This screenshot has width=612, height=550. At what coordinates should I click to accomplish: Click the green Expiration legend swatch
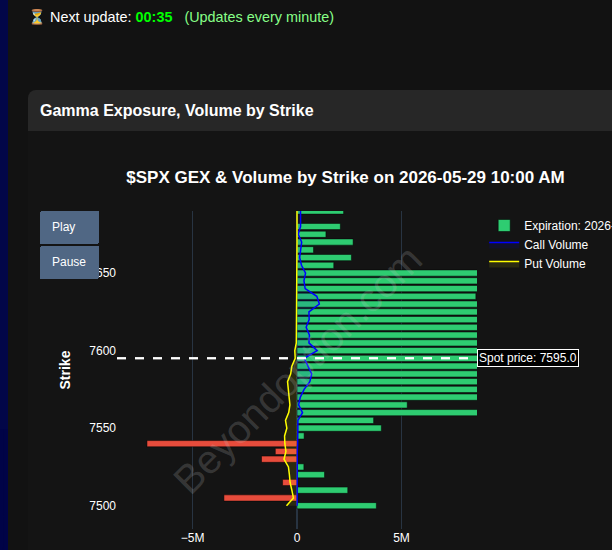pos(504,226)
